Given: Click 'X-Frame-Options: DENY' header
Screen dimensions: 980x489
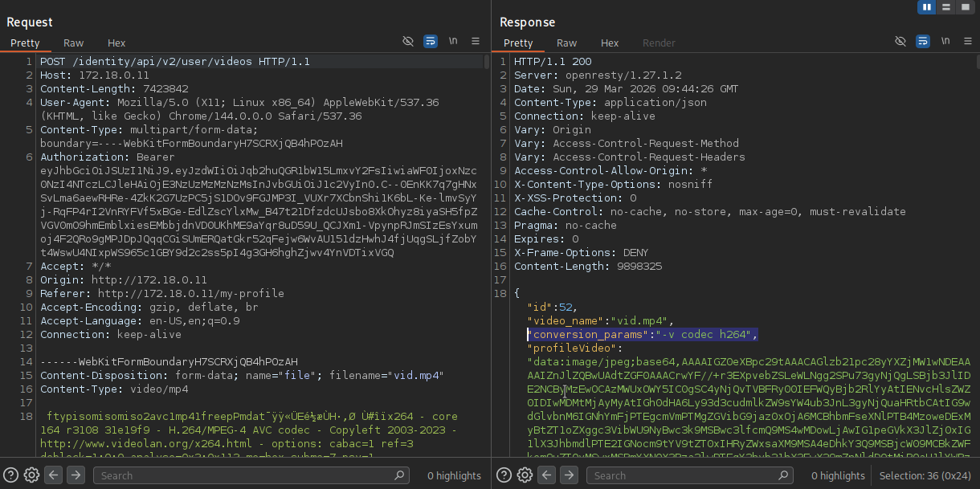Looking at the screenshot, I should [582, 253].
